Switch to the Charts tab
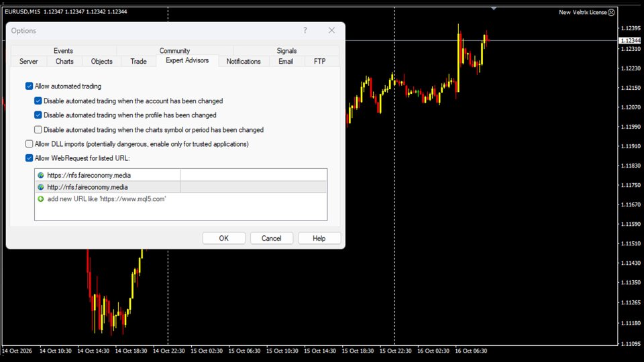 click(64, 61)
